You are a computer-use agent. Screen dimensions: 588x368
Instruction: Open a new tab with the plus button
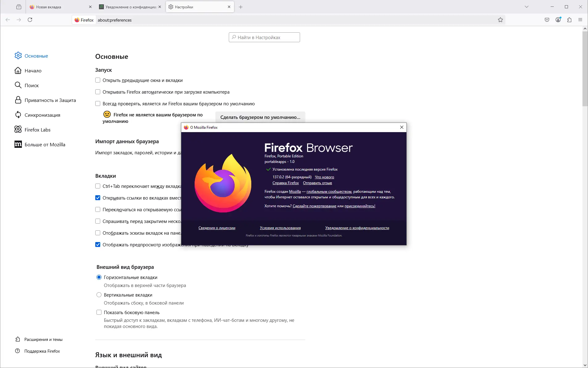[x=241, y=7]
